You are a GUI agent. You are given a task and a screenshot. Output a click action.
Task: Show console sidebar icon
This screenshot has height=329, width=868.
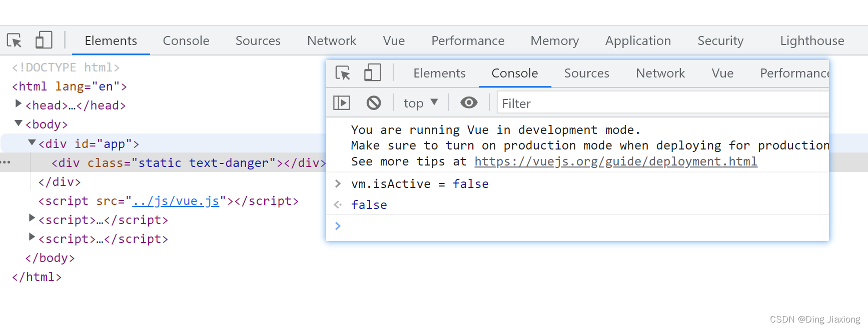coord(342,103)
